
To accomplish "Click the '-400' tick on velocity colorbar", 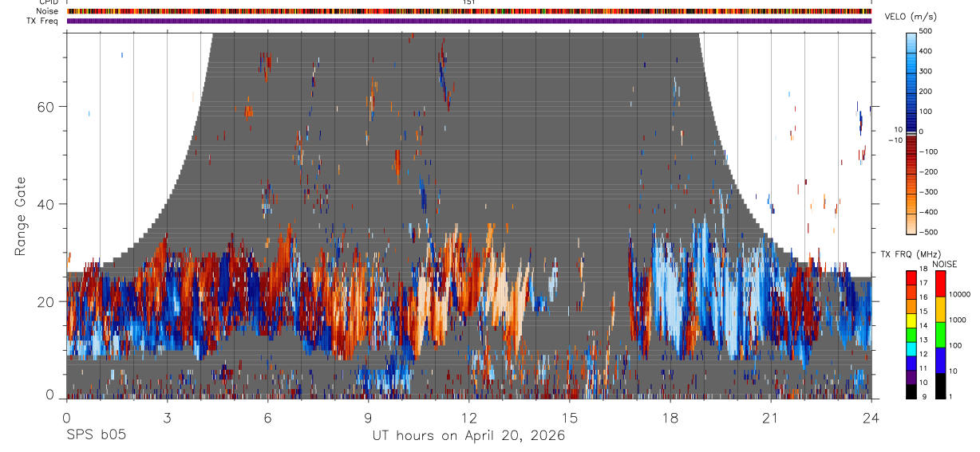I will [x=929, y=212].
